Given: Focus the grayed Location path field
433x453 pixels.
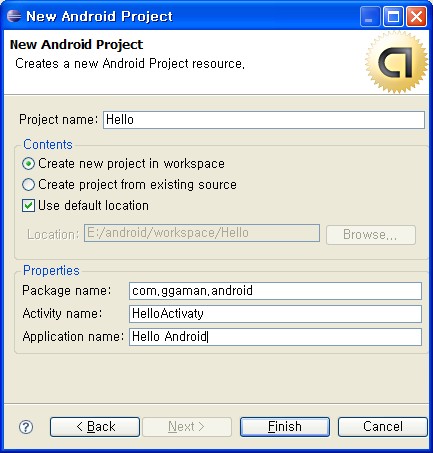Looking at the screenshot, I should pyautogui.click(x=202, y=233).
